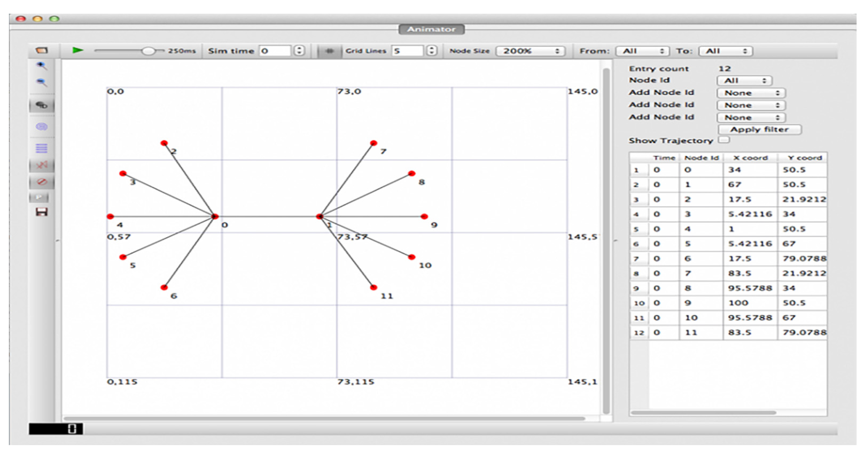Image resolution: width=868 pixels, height=457 pixels.
Task: Toggle the show node ID icon
Action: click(x=41, y=105)
